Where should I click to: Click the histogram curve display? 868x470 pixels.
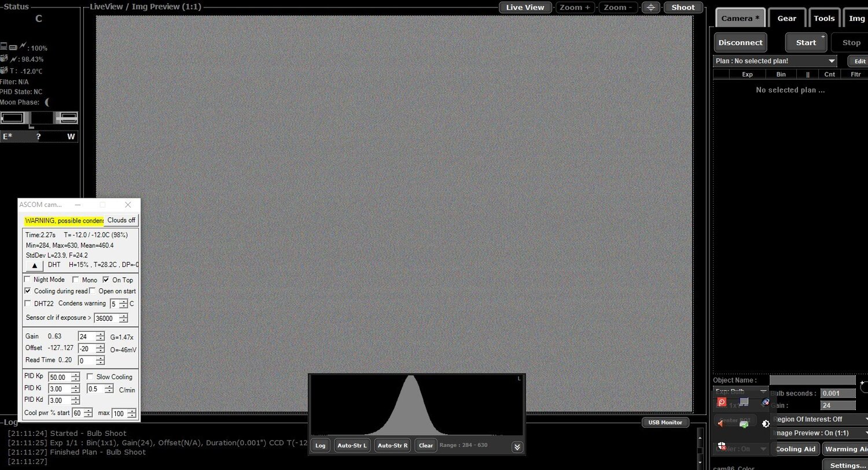(417, 405)
